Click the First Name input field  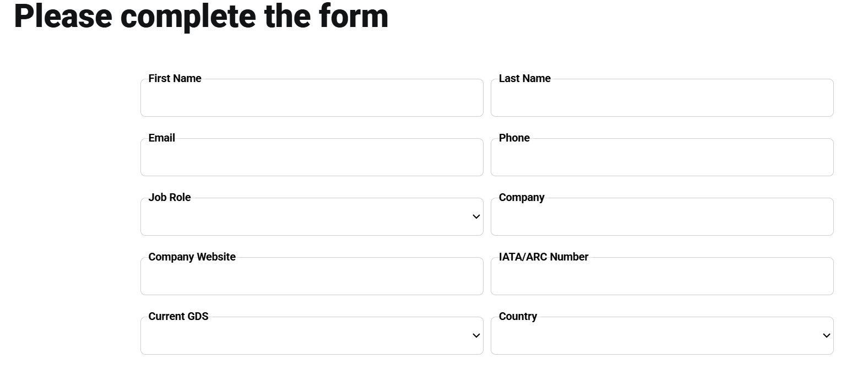(311, 98)
